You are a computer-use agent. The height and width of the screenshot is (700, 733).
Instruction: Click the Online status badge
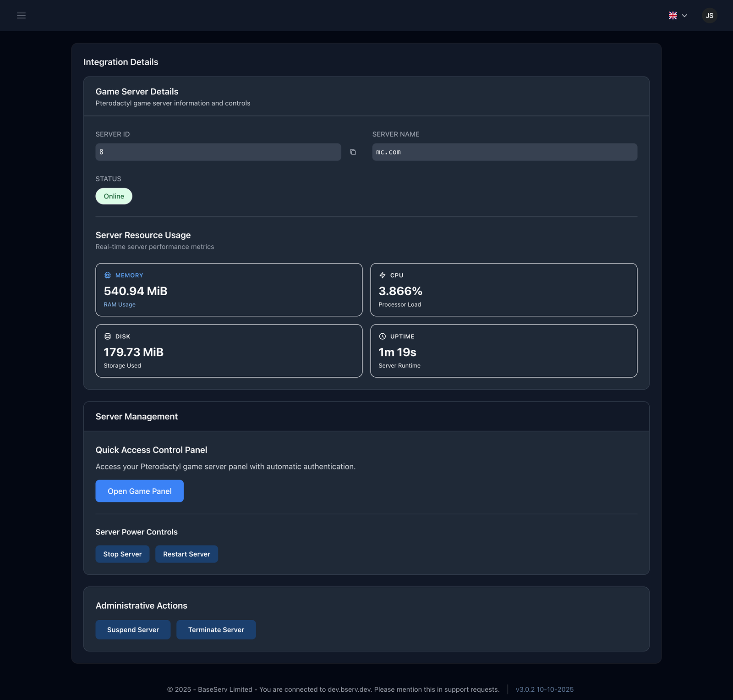coord(114,196)
